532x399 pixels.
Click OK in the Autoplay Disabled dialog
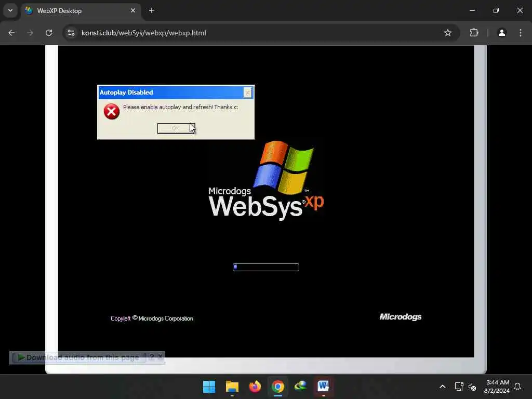176,128
